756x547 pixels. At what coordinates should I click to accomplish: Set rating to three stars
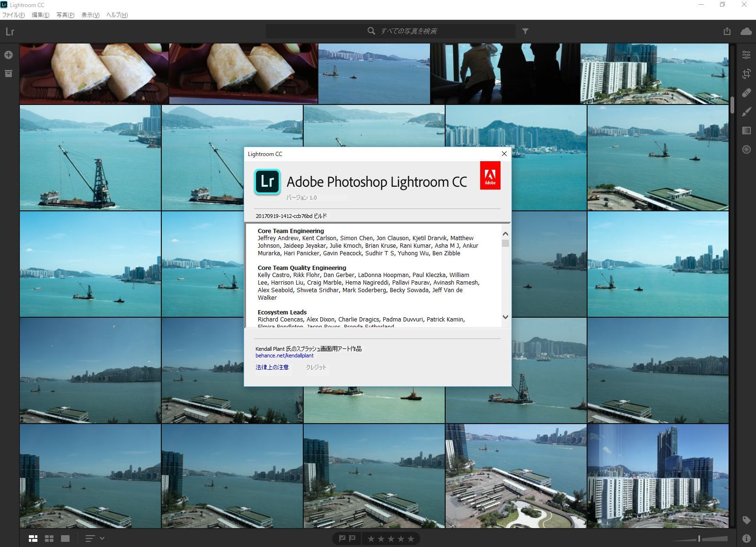pyautogui.click(x=391, y=539)
